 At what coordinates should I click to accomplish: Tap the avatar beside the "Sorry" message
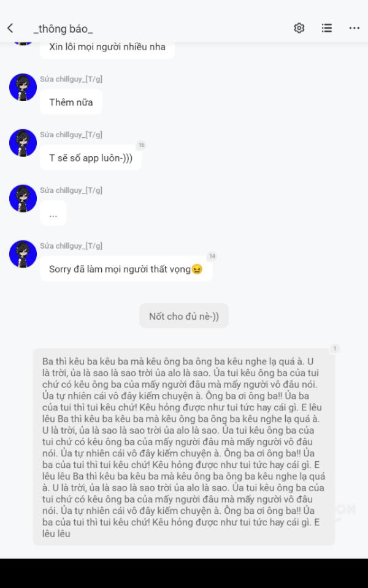coord(23,254)
